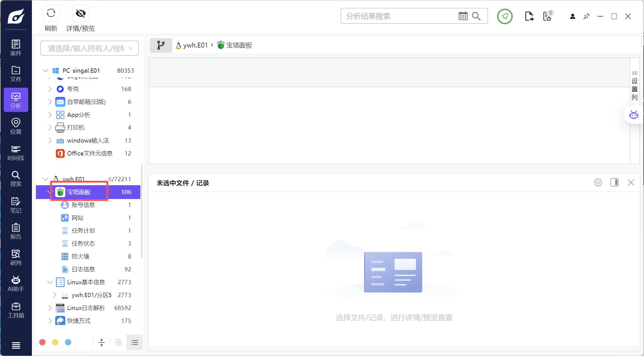Open the user account icon
Viewport: 644px width, 356px height.
pyautogui.click(x=573, y=16)
